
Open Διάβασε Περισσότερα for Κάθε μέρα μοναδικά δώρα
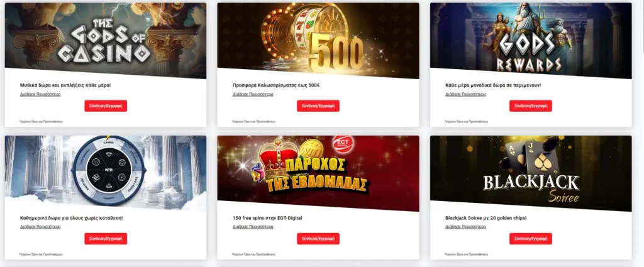(x=465, y=94)
